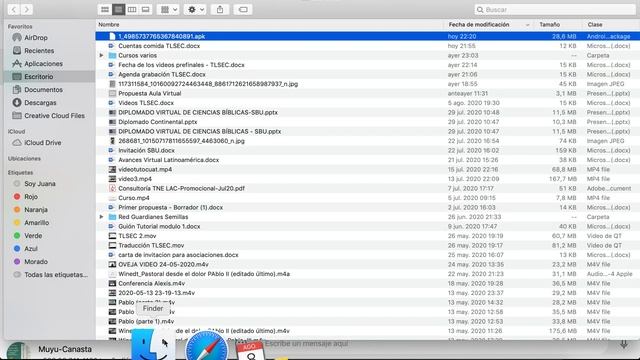Open the group-by arrangement dropdown
This screenshot has height=360, width=640.
[168, 9]
